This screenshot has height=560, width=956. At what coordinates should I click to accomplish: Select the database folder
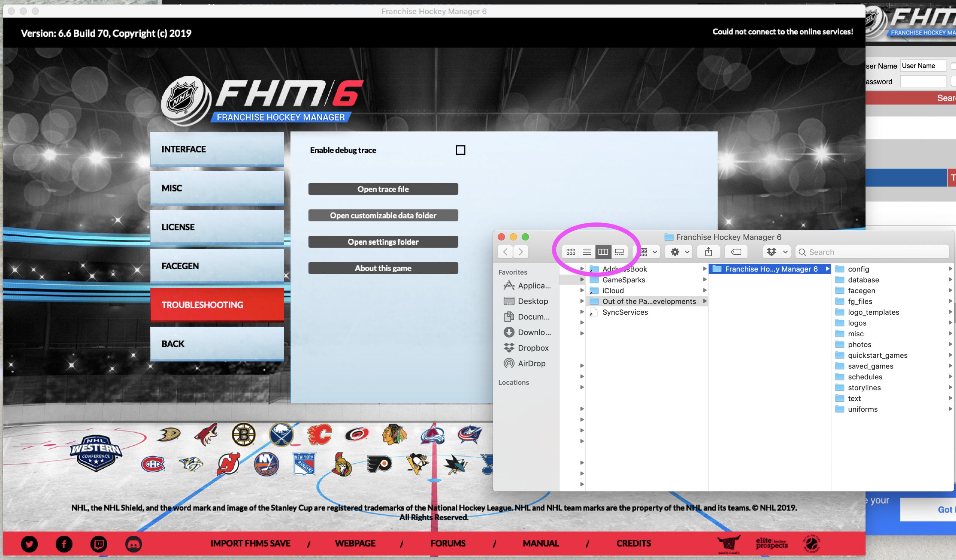pyautogui.click(x=863, y=280)
